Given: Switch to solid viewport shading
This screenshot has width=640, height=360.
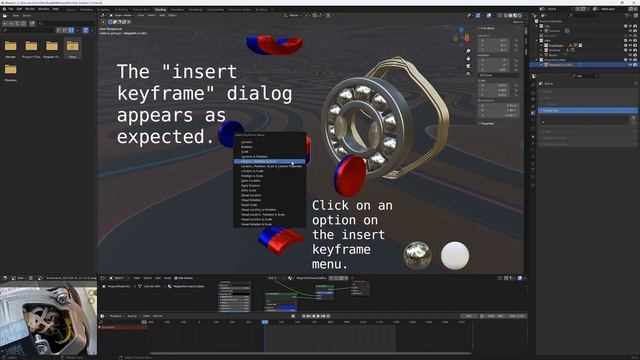Looking at the screenshot, I should point(510,16).
